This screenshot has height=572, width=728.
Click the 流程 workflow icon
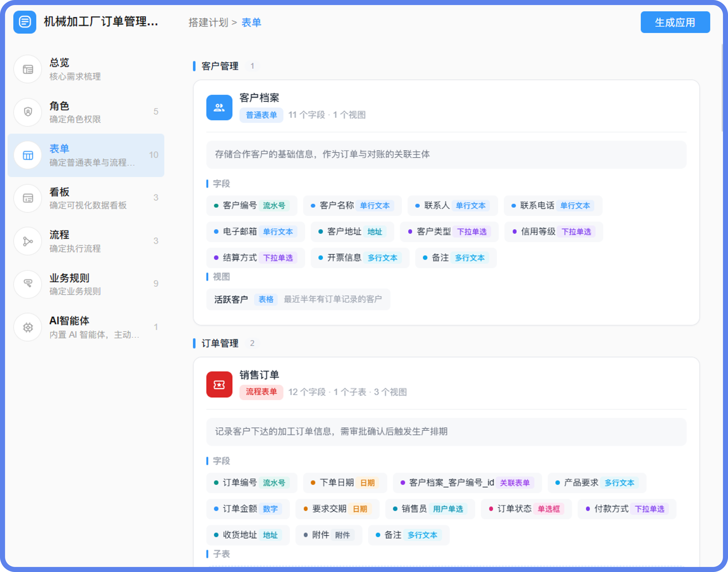pos(28,241)
